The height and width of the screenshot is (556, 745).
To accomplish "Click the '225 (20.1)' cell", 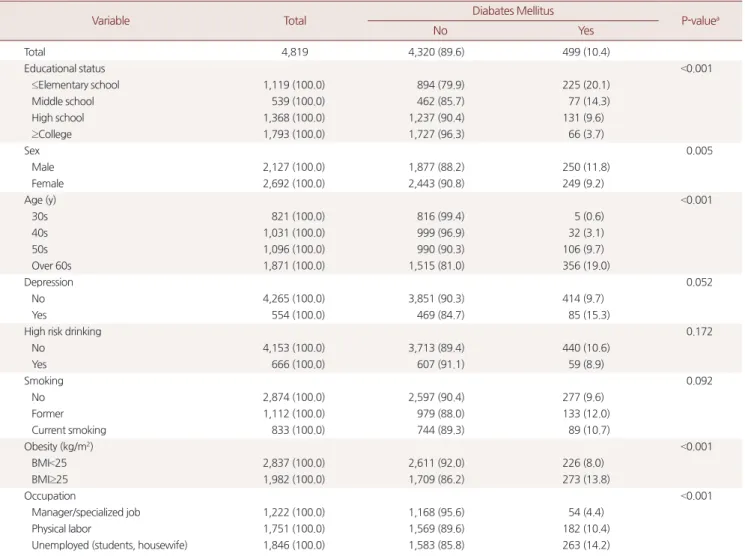I will point(586,85).
